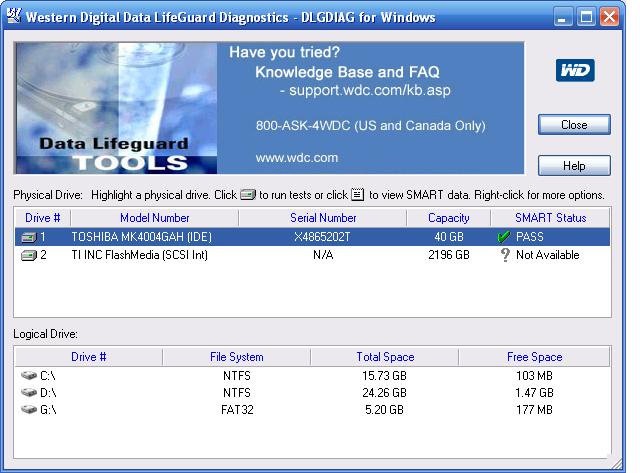Screen dimensions: 640x473
Task: Click the Free Space column header
Action: click(x=534, y=357)
